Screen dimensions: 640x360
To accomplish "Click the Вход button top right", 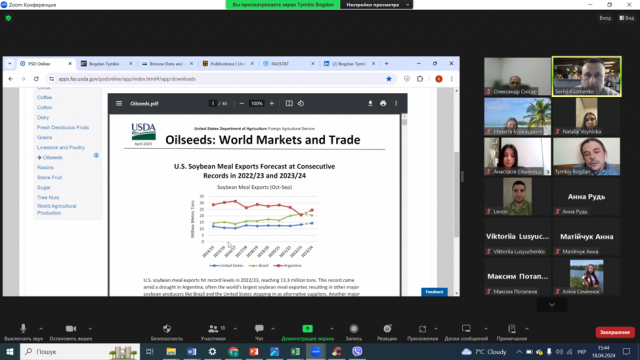I will tap(605, 18).
